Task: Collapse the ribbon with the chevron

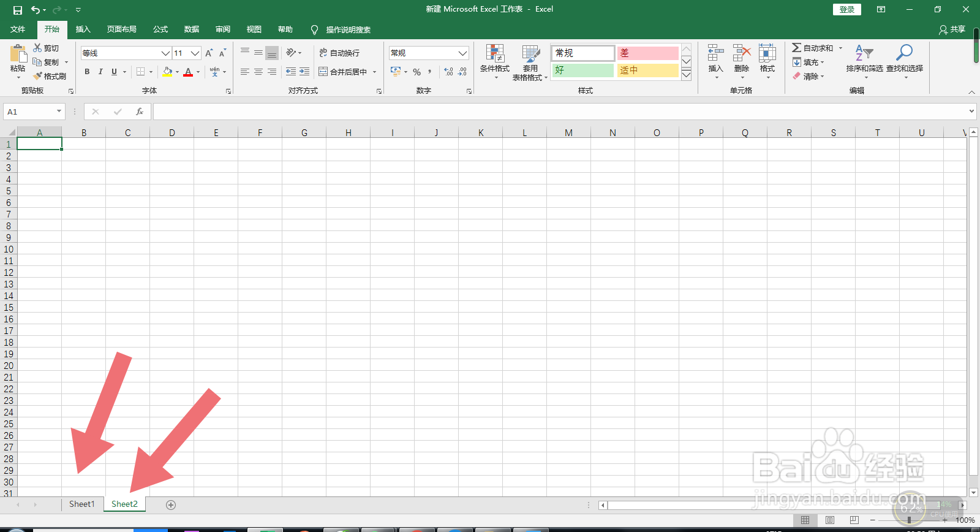Action: (x=971, y=92)
